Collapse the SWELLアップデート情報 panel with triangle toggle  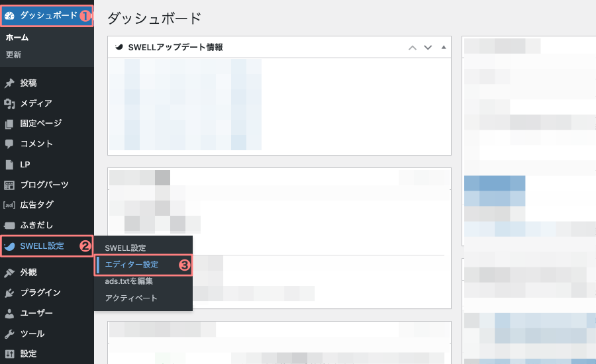(x=444, y=48)
